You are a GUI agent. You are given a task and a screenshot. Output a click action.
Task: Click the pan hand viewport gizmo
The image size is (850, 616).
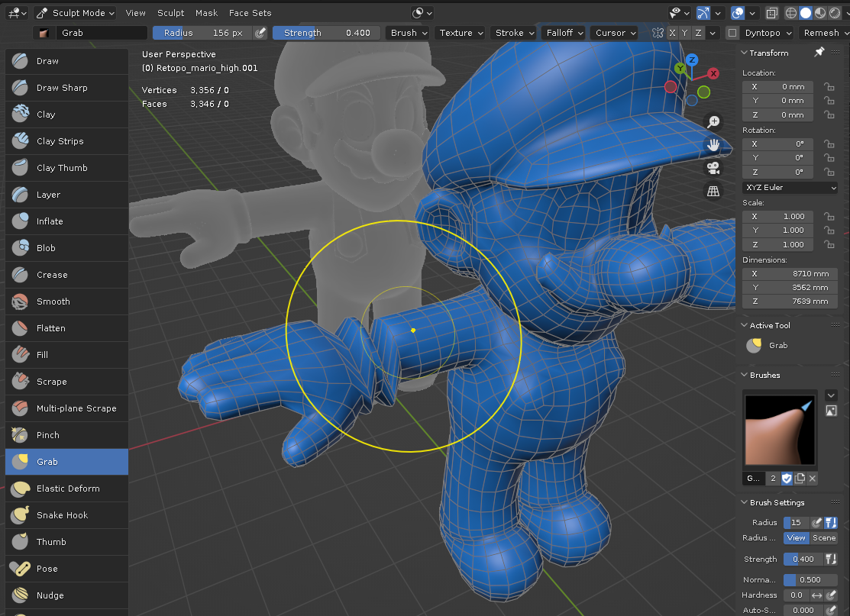click(713, 144)
